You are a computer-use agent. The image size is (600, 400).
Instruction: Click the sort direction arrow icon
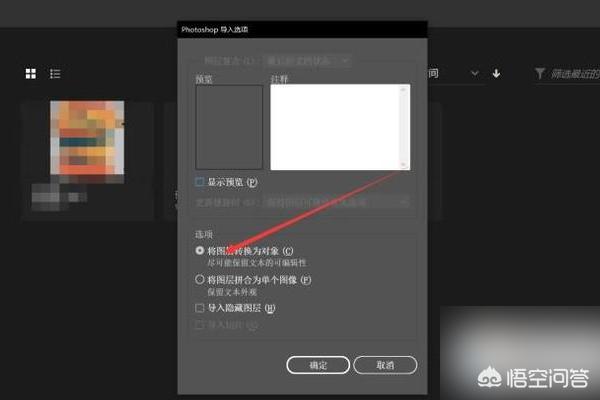[x=497, y=74]
